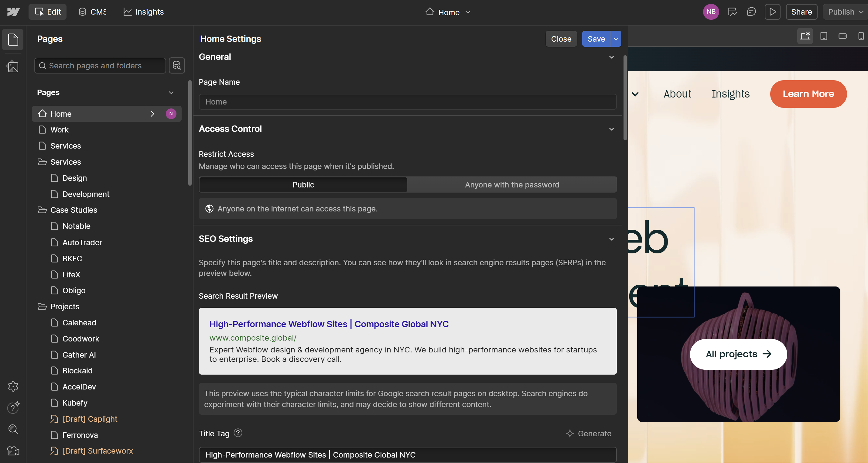Click the Preview play icon
Image resolution: width=868 pixels, height=463 pixels.
coord(772,12)
